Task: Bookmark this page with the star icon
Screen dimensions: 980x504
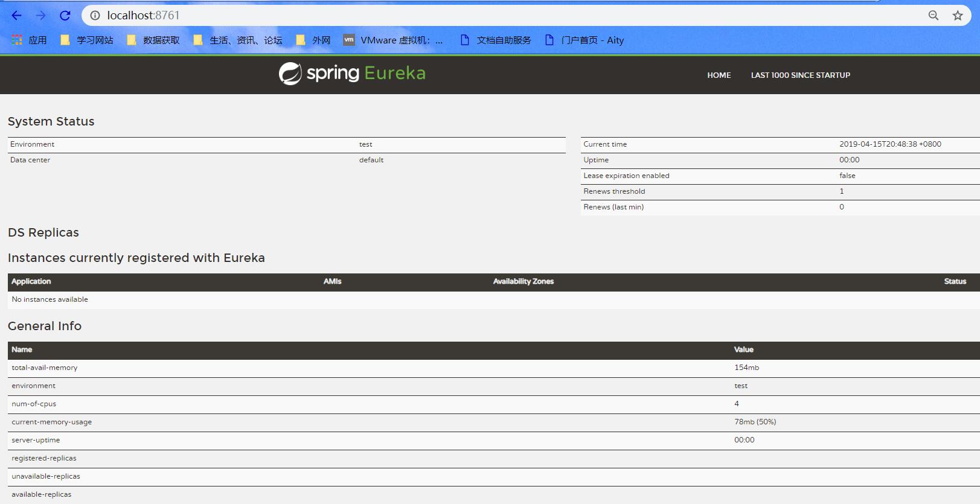Action: (958, 16)
